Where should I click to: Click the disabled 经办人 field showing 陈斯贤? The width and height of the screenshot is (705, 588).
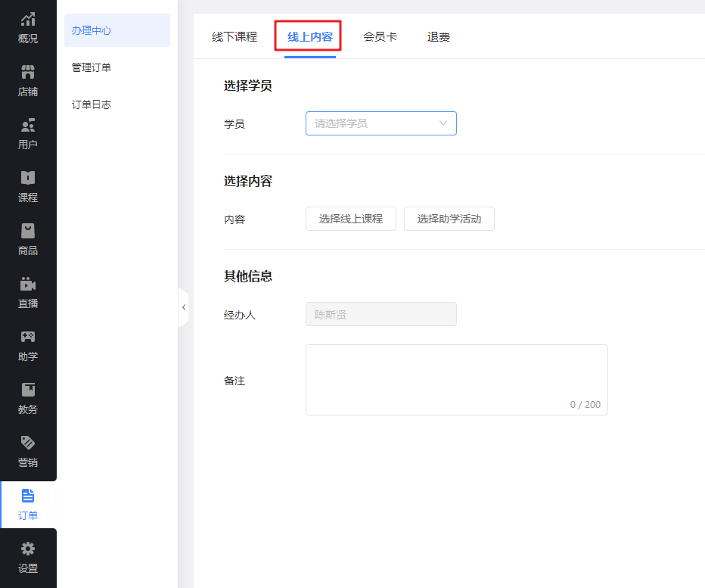click(380, 314)
